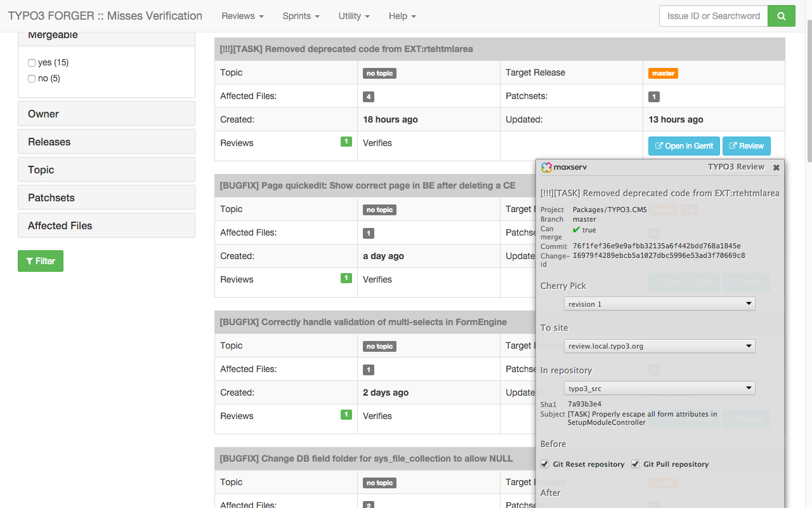Click Affected Files count badge '4'
812x508 pixels.
pyautogui.click(x=368, y=97)
